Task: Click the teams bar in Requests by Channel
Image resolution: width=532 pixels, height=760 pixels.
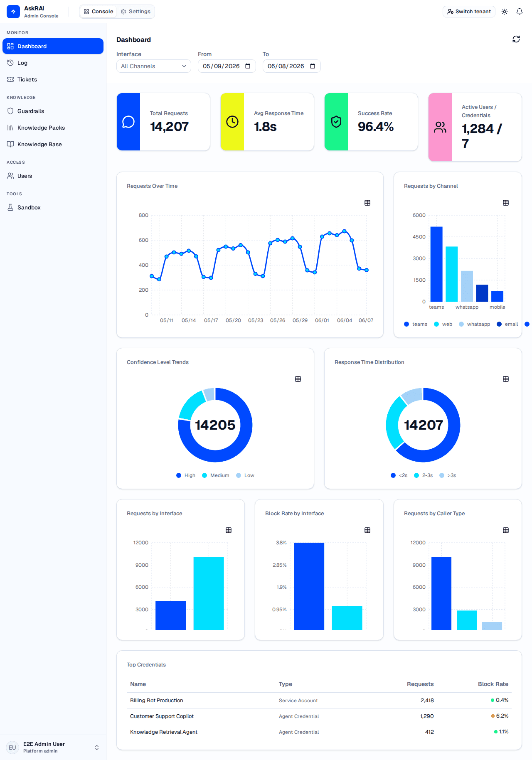Action: (436, 264)
